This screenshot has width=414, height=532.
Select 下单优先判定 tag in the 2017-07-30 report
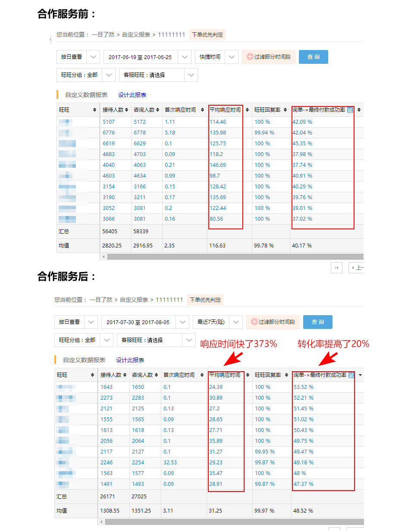pos(205,300)
